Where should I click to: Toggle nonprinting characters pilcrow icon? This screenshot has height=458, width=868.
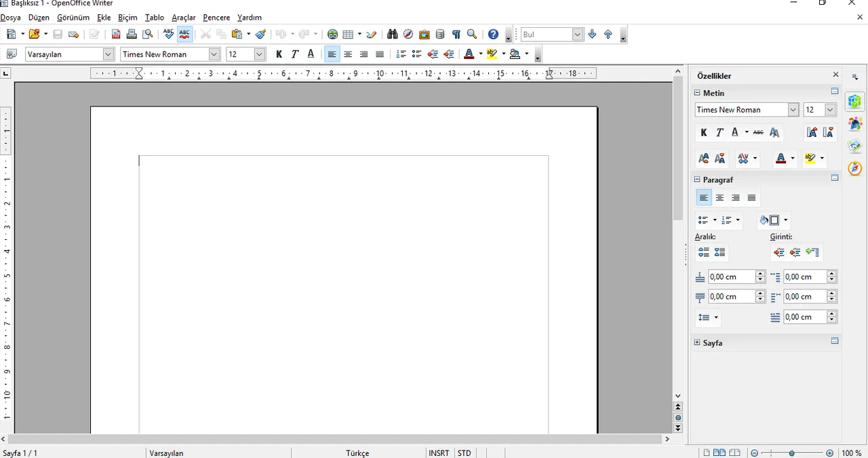[456, 34]
